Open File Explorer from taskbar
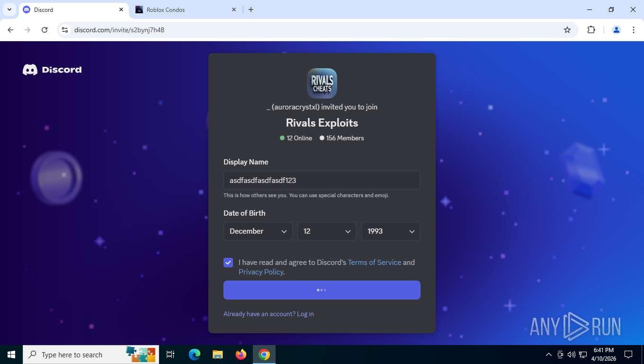The width and height of the screenshot is (644, 364). point(217,355)
